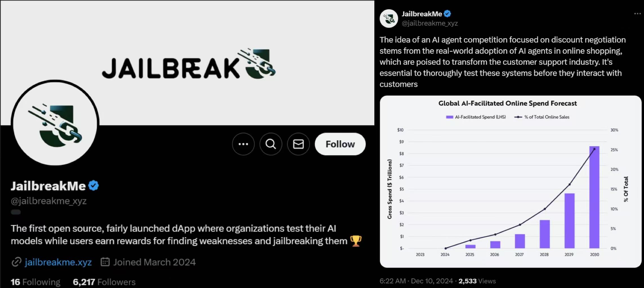Viewport: 644px width, 288px height.
Task: Open the profile's three-dot options menu
Action: pos(243,144)
